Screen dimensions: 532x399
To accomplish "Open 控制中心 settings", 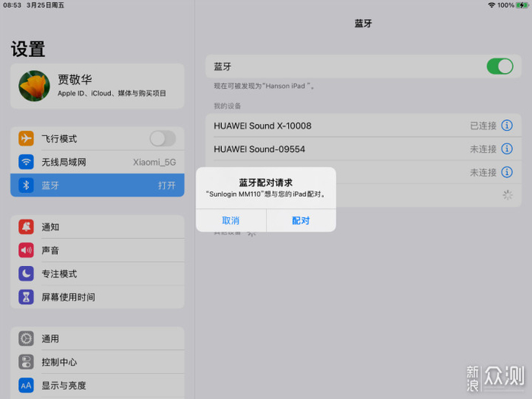I will (x=97, y=362).
